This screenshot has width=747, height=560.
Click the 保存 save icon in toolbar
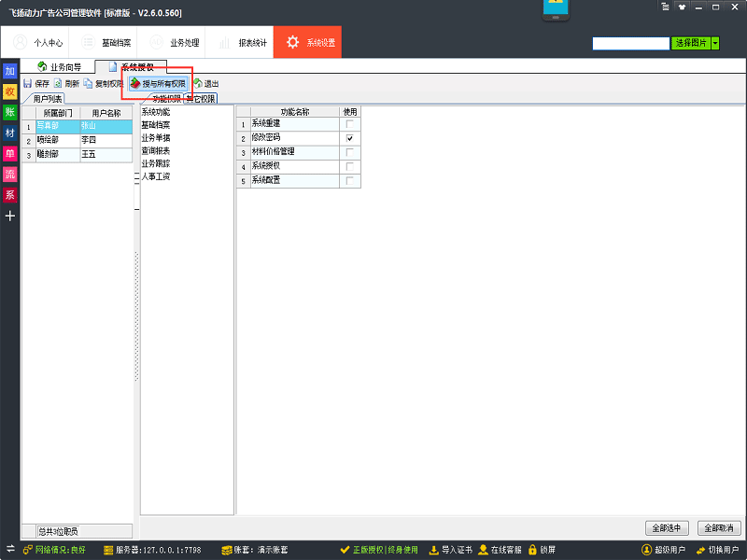(x=28, y=84)
